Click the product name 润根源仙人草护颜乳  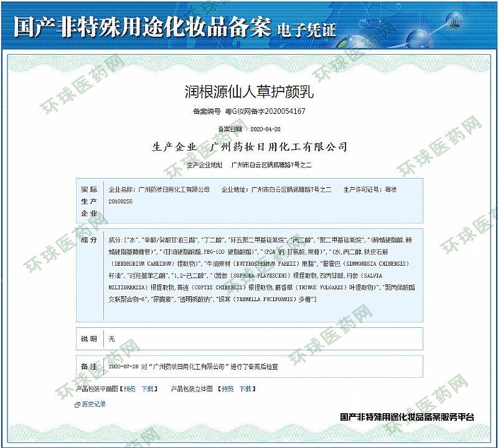point(249,93)
